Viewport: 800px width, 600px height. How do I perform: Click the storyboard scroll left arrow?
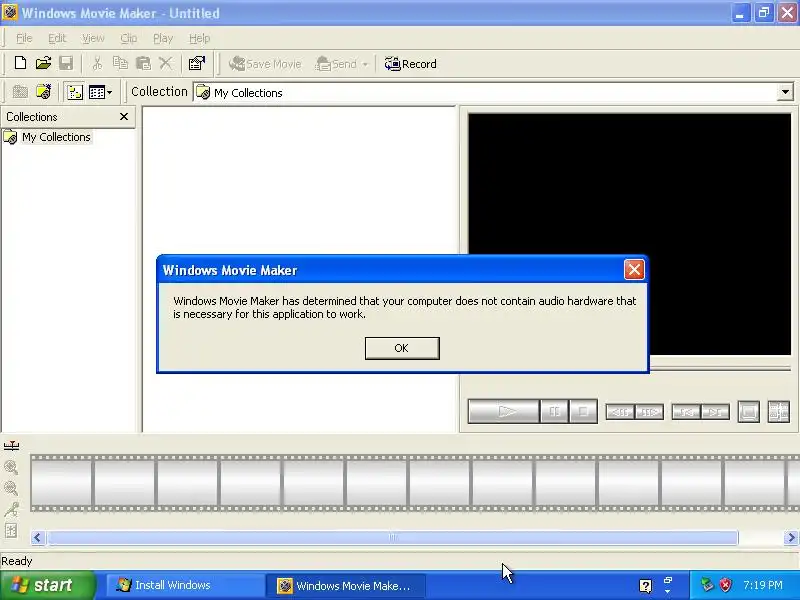pos(37,537)
